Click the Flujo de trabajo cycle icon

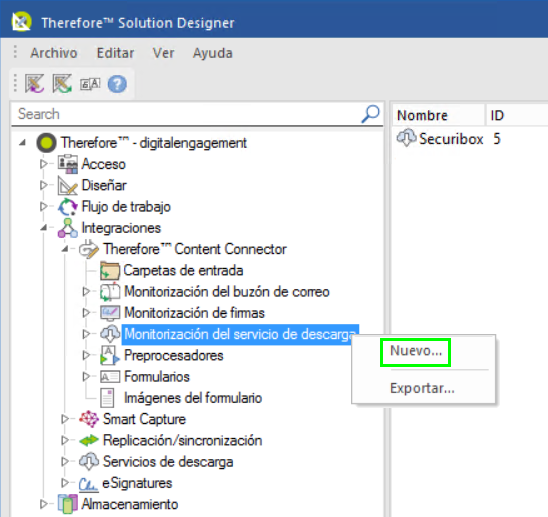tap(68, 207)
